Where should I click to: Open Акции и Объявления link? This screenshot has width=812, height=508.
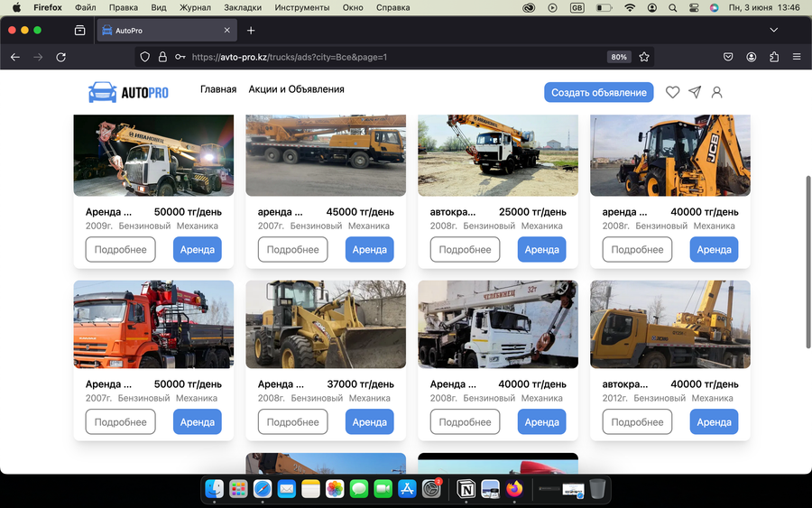pos(296,89)
